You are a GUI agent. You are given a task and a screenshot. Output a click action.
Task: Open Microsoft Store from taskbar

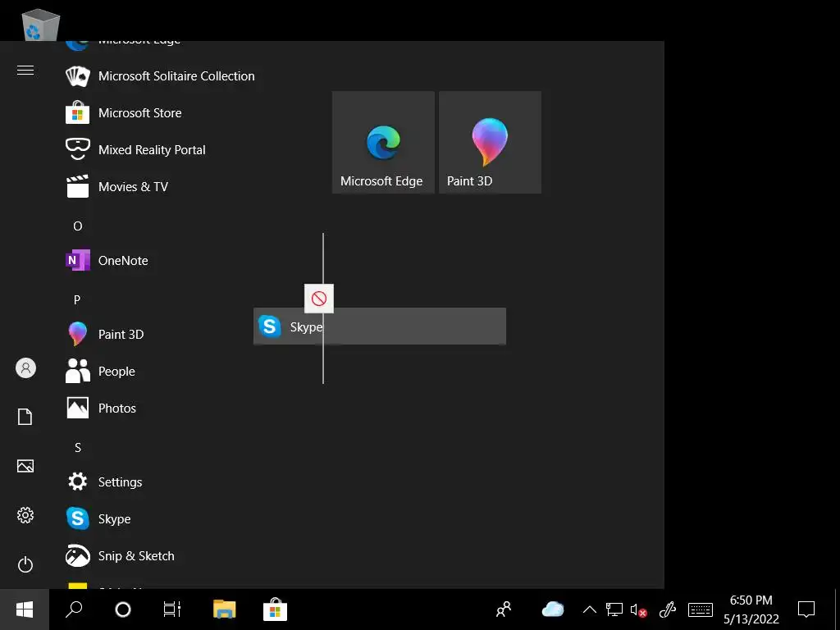276,609
